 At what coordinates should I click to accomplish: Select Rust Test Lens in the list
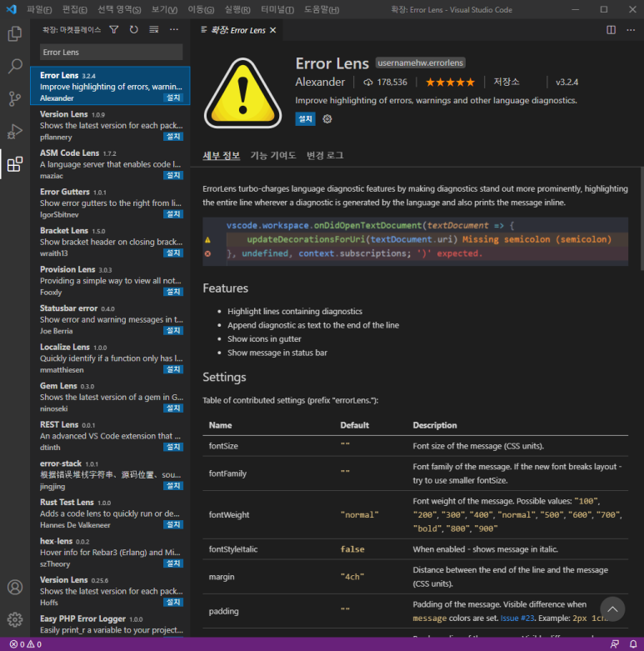click(x=110, y=513)
